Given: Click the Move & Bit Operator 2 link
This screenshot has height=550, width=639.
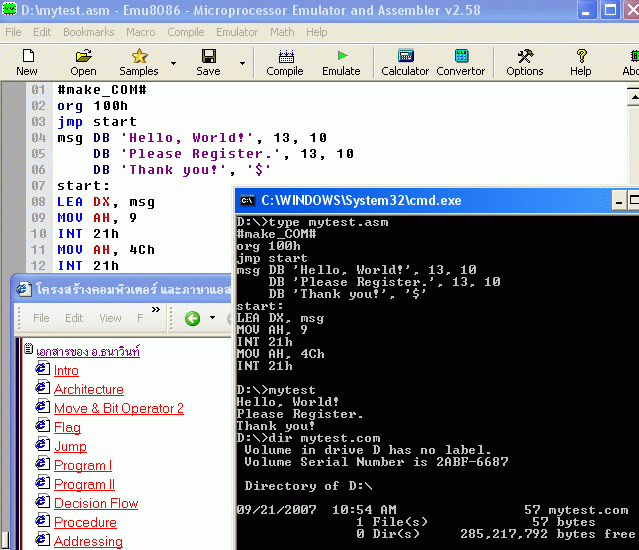Looking at the screenshot, I should tap(118, 408).
